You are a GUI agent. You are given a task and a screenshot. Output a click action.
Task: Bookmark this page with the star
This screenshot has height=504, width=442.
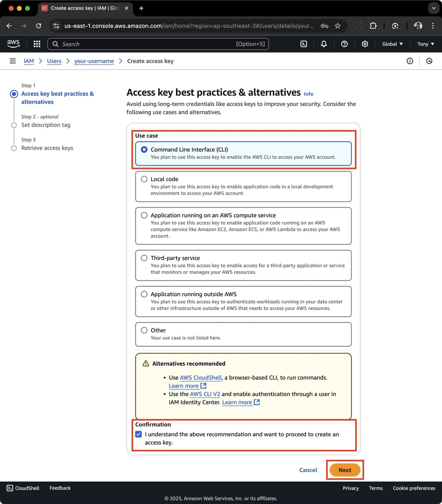338,26
